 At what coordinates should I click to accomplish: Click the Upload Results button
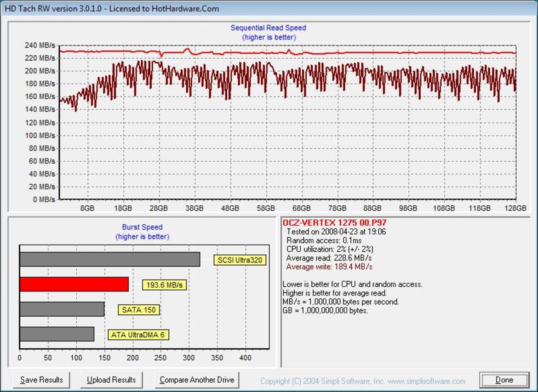111,380
